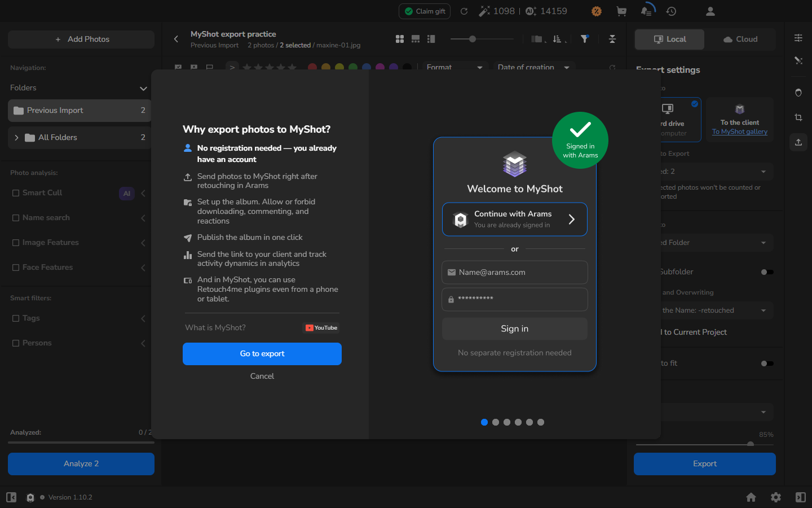Check the Tags smart filter

(16, 318)
